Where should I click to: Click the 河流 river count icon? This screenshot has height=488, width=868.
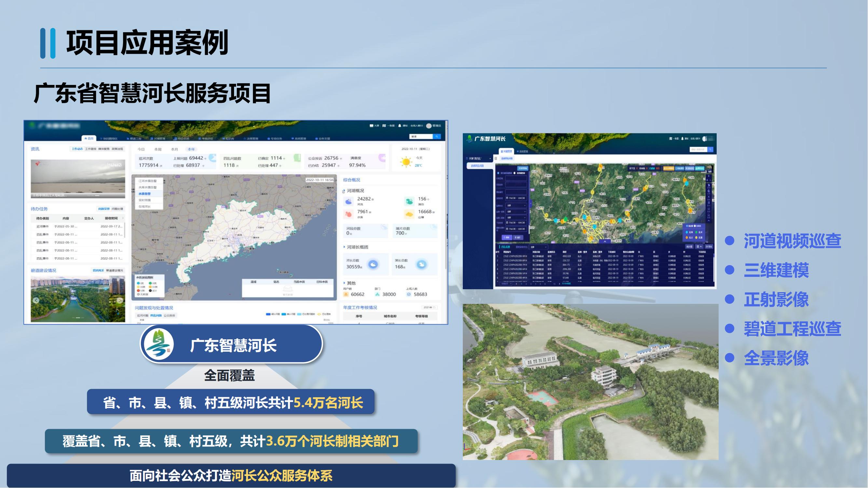349,201
